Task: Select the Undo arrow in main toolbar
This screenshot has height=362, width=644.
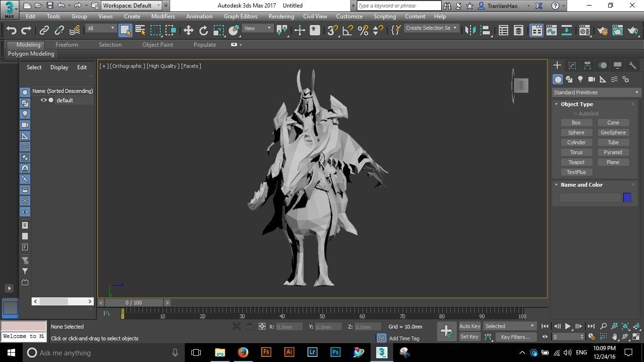Action: point(11,30)
